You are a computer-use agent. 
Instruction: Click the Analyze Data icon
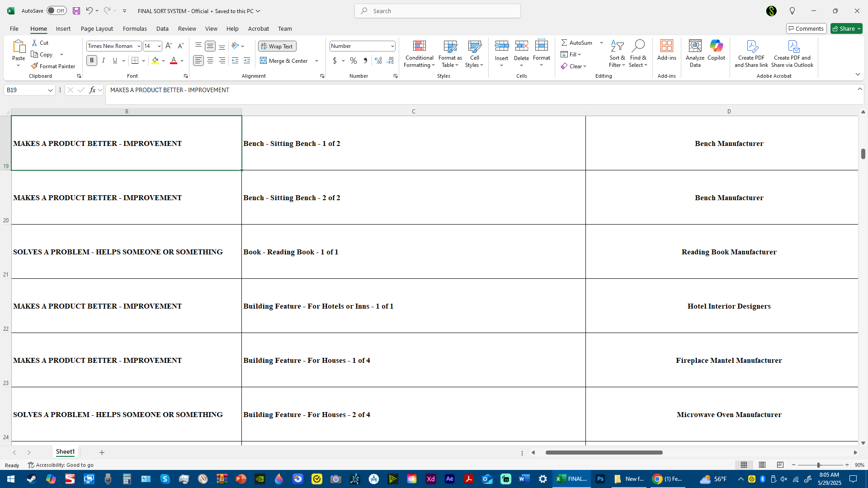[695, 46]
